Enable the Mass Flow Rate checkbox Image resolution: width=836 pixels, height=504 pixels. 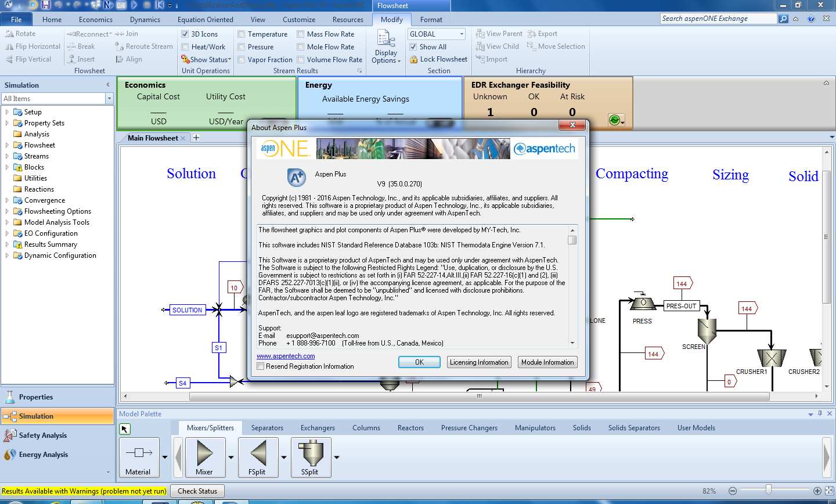tap(301, 34)
